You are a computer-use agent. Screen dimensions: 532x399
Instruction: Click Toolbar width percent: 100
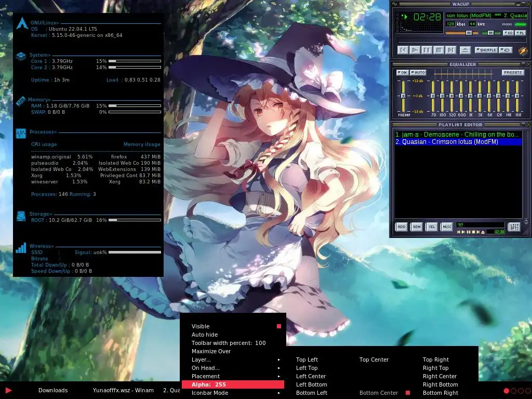(x=233, y=343)
